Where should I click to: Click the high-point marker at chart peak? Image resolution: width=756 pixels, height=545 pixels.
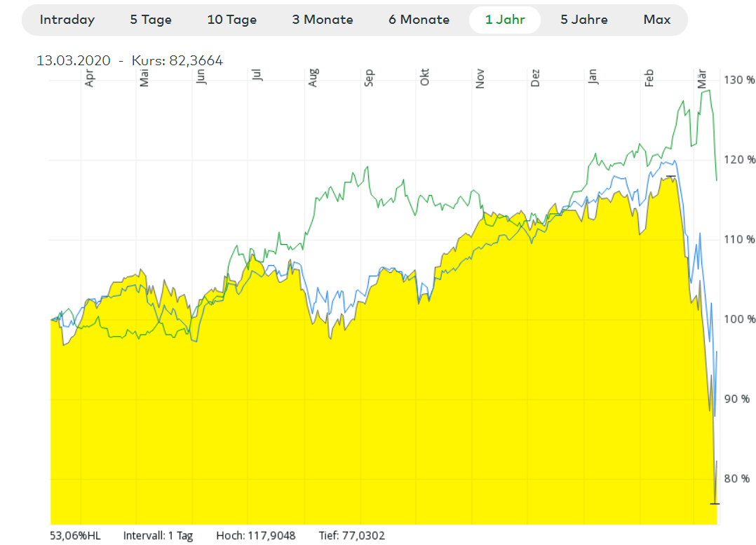tap(671, 176)
